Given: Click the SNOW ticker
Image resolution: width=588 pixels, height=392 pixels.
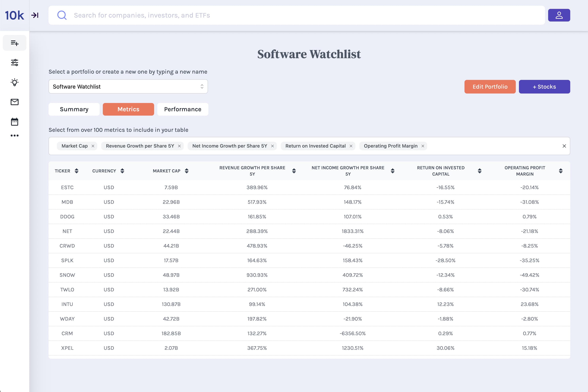Looking at the screenshot, I should point(67,275).
